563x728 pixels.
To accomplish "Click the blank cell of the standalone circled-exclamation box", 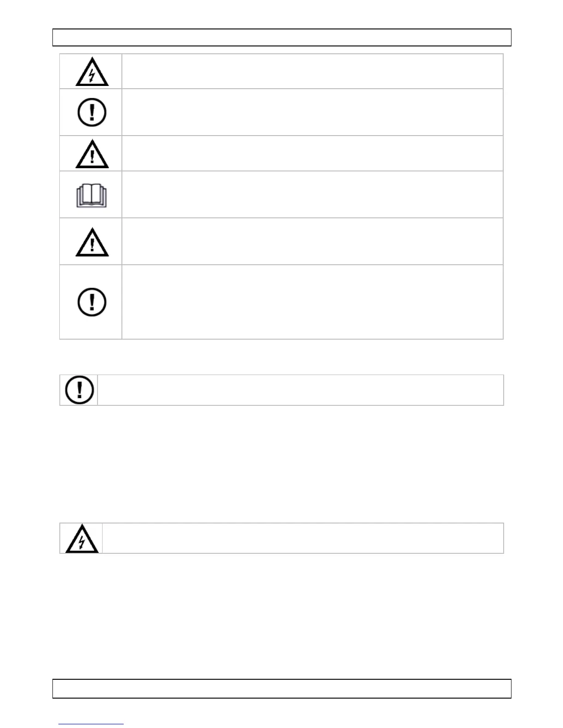I will pos(301,390).
